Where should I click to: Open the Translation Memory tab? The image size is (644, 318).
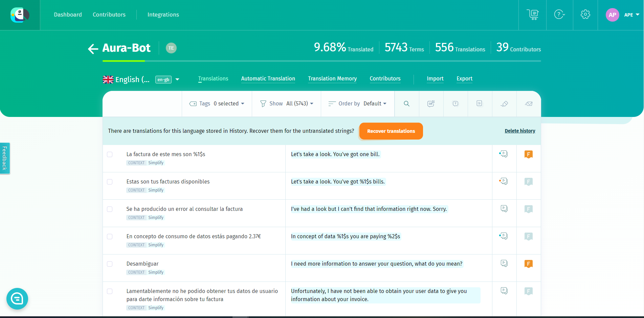pyautogui.click(x=332, y=79)
